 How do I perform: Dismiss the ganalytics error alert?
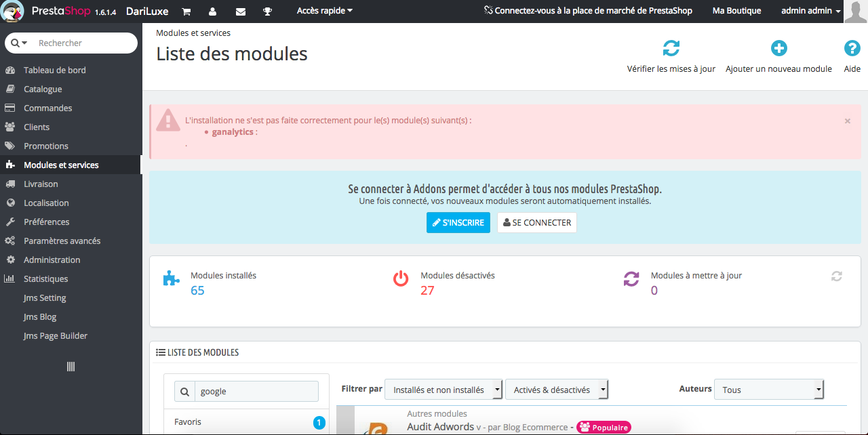click(x=848, y=121)
